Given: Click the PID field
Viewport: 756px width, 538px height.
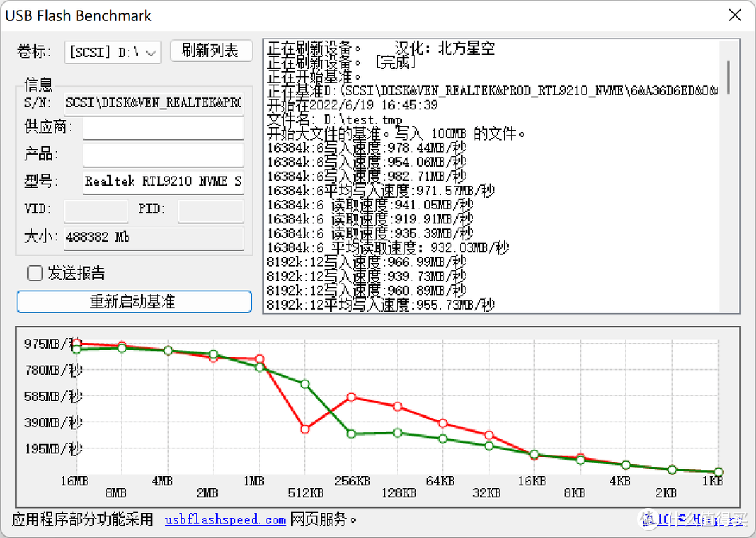Looking at the screenshot, I should click(x=211, y=210).
